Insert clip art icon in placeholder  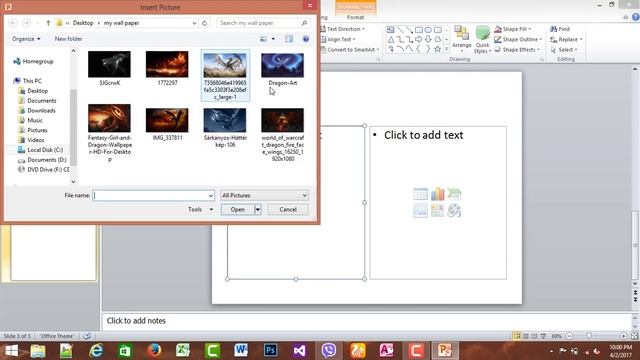[x=437, y=211]
